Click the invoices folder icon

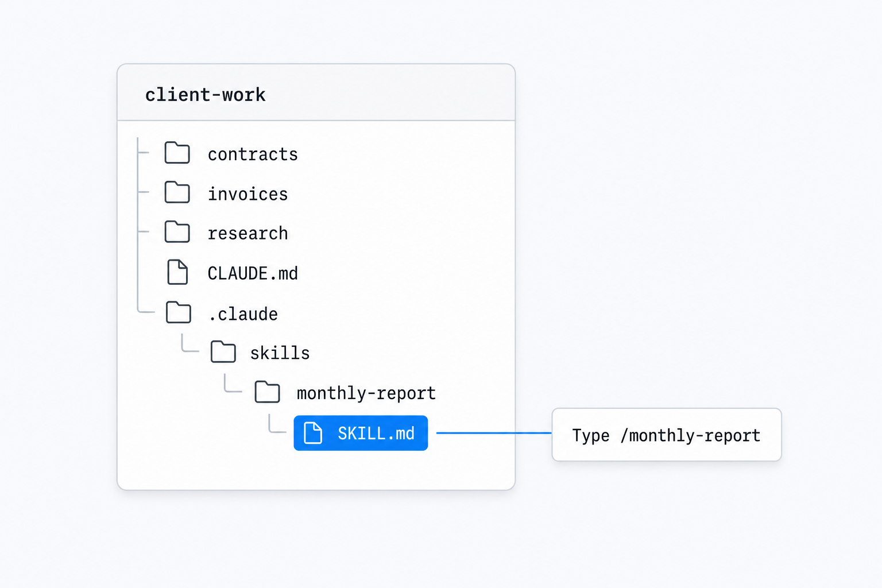point(177,192)
